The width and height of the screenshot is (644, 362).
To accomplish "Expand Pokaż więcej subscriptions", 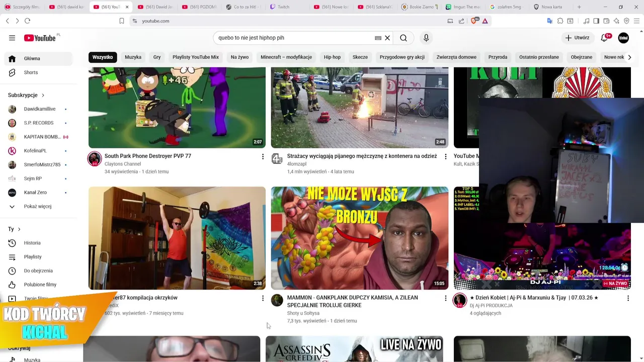I will [38, 206].
